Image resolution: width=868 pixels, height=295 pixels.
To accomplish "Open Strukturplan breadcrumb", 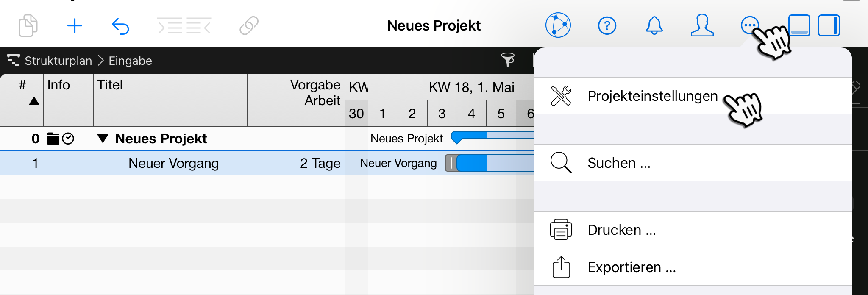I will 58,61.
